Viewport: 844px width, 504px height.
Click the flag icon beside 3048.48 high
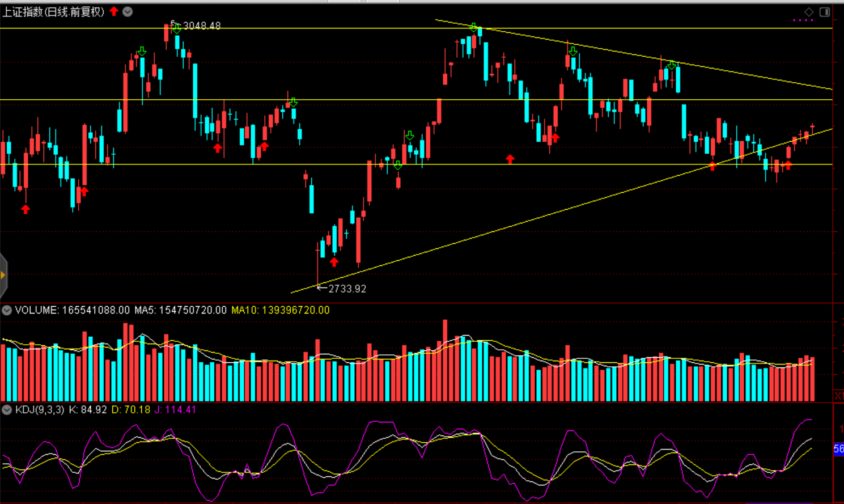click(173, 23)
